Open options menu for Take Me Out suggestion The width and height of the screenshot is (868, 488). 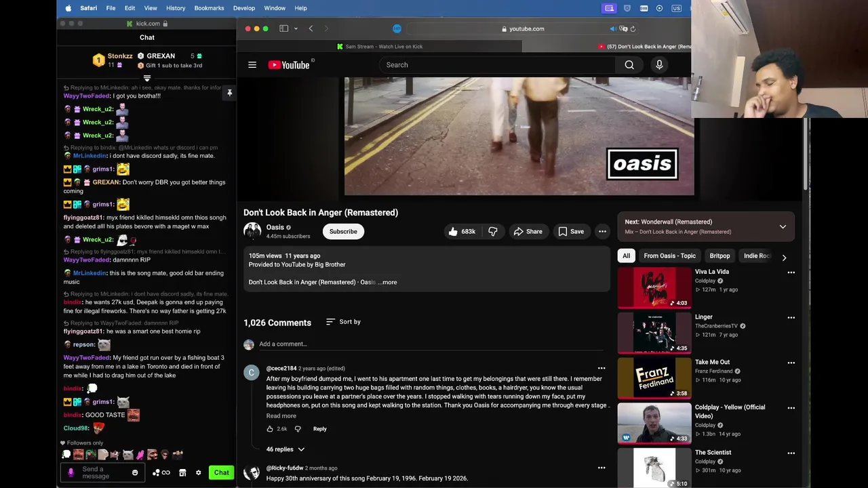[x=791, y=363]
